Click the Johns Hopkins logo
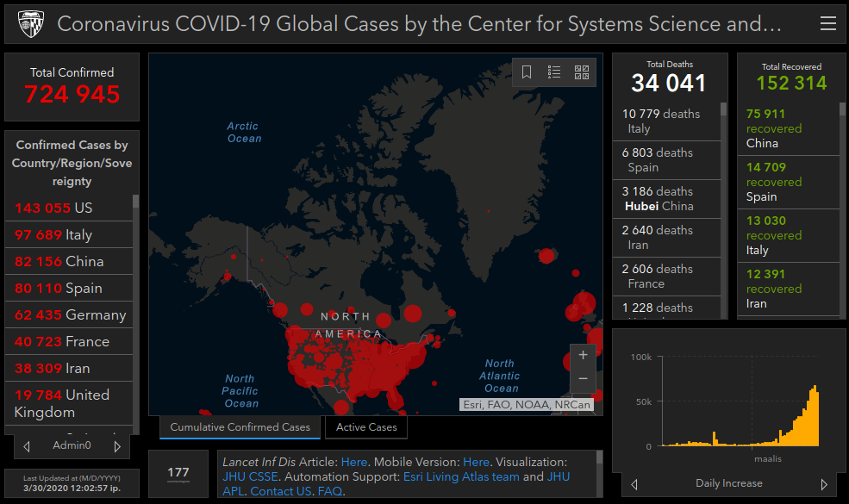The width and height of the screenshot is (849, 504). [29, 24]
